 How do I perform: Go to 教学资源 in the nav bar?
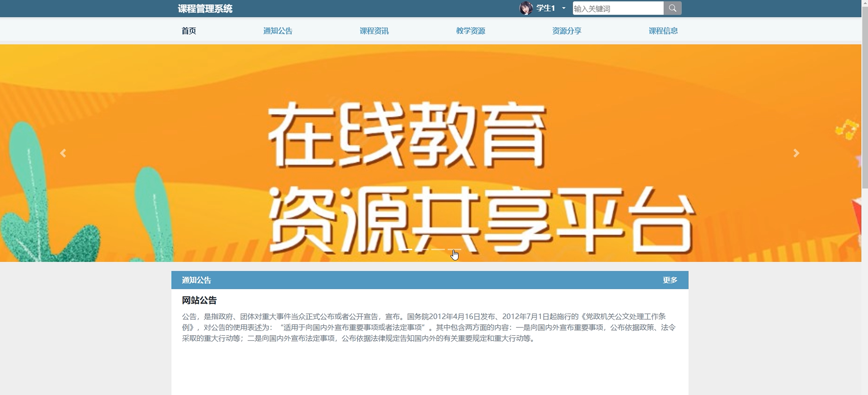(470, 31)
